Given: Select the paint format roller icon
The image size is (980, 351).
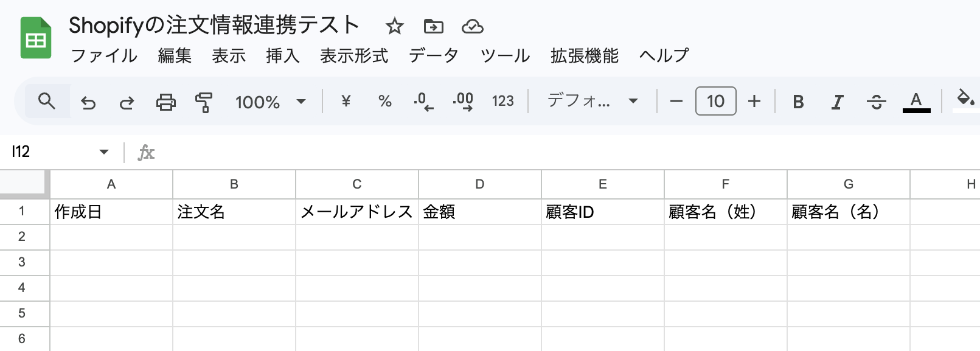Looking at the screenshot, I should point(204,102).
